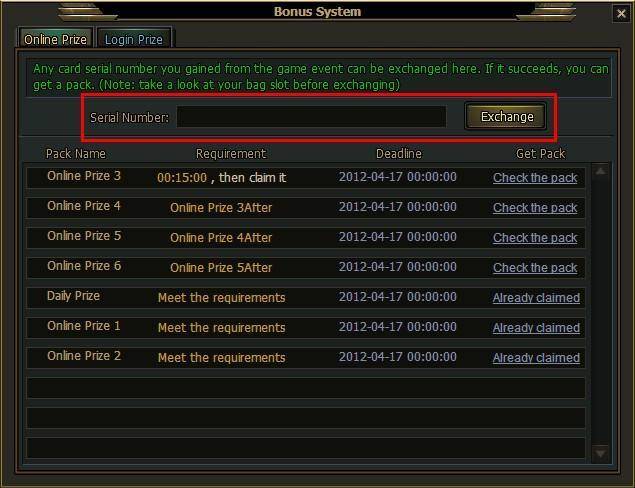This screenshot has width=635, height=488.
Task: Select the Online Prize 3 row name
Action: pyautogui.click(x=84, y=176)
